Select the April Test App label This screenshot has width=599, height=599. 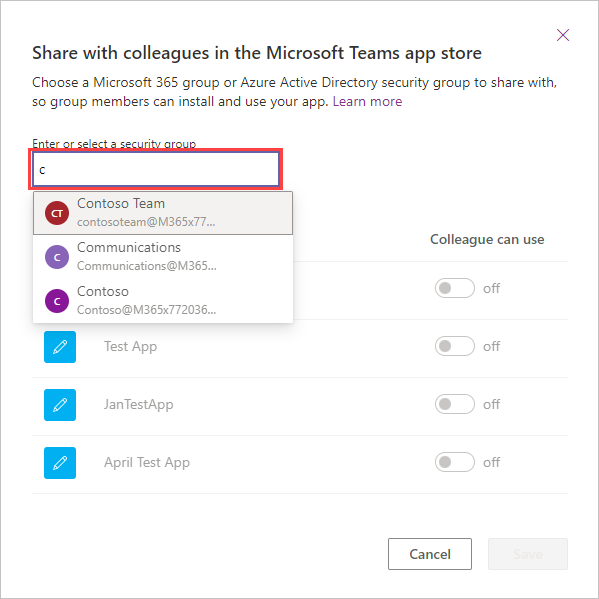click(147, 463)
